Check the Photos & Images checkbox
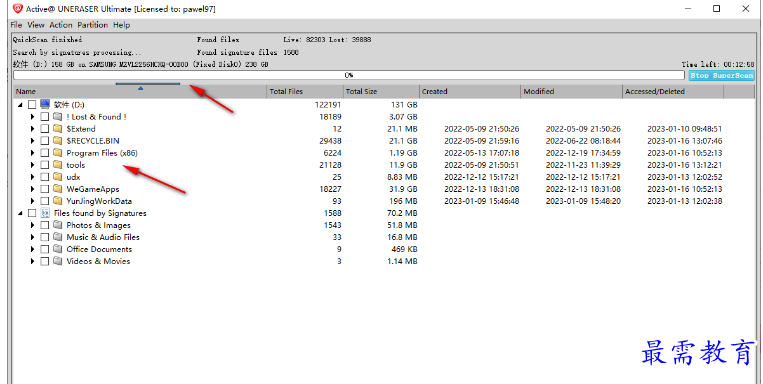This screenshot has width=763, height=384. pos(44,225)
